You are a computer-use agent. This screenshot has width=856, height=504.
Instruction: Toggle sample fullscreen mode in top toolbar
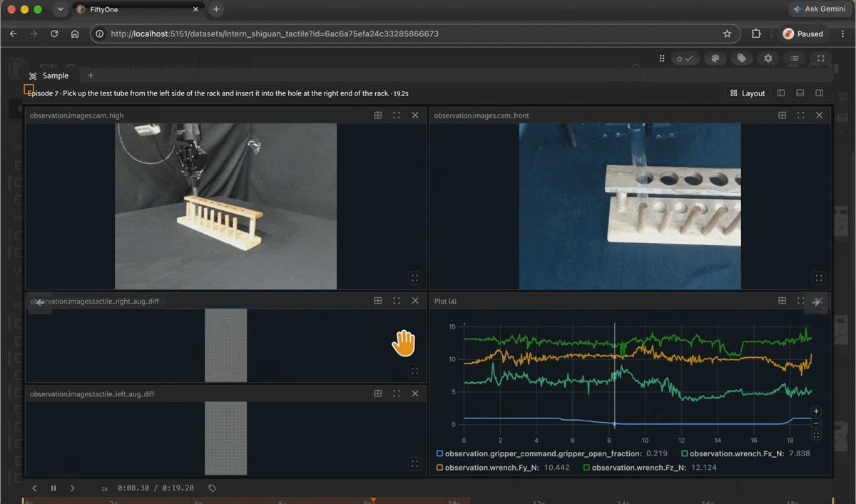point(821,58)
